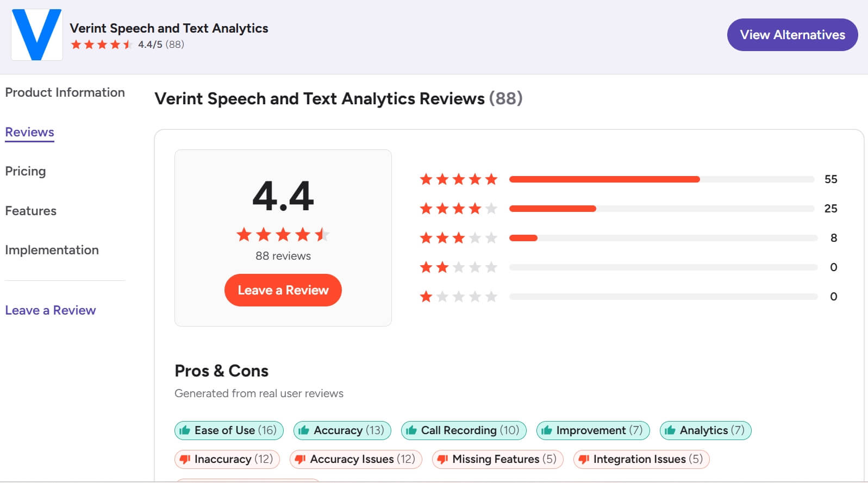Click thumbs-up icon on Accuracy tag
868x483 pixels.
(x=304, y=431)
